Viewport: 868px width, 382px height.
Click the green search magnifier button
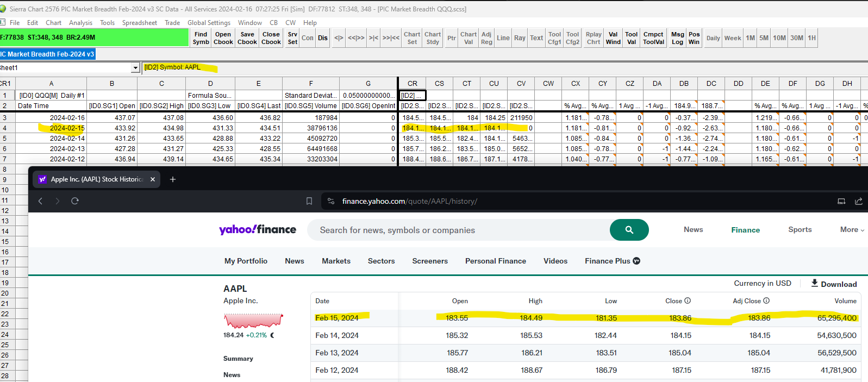(629, 230)
